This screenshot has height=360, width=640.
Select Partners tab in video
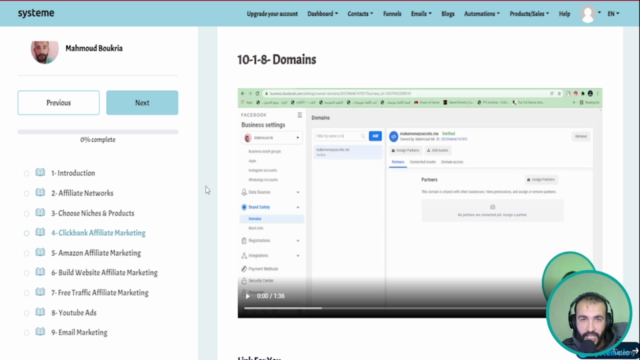coord(398,162)
